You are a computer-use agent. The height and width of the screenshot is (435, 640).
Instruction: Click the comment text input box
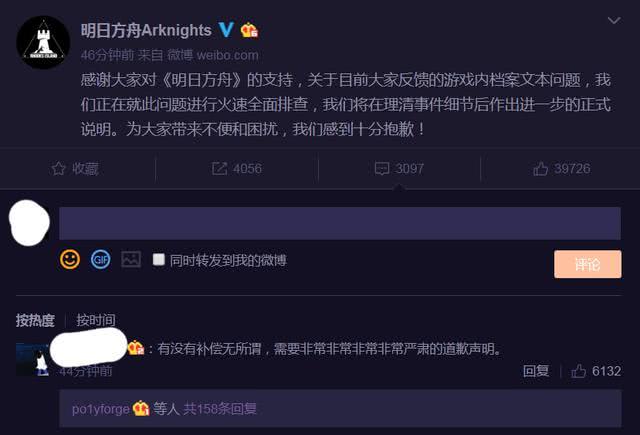pyautogui.click(x=340, y=223)
